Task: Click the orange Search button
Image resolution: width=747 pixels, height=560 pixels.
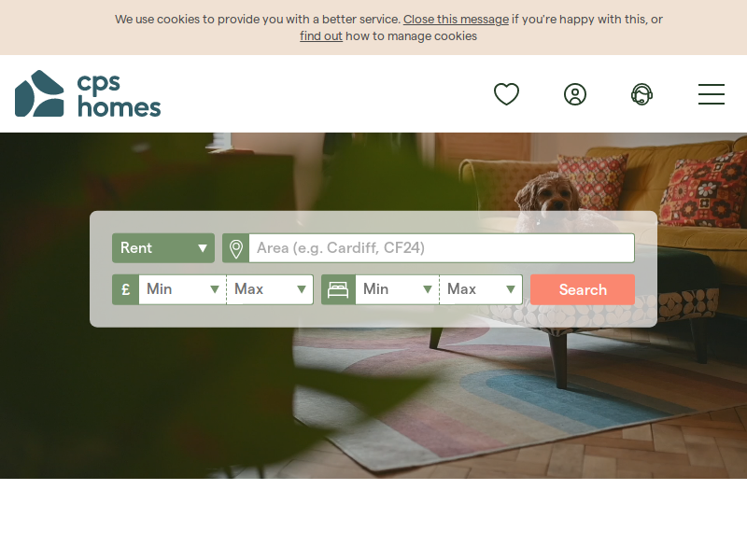Action: [583, 289]
